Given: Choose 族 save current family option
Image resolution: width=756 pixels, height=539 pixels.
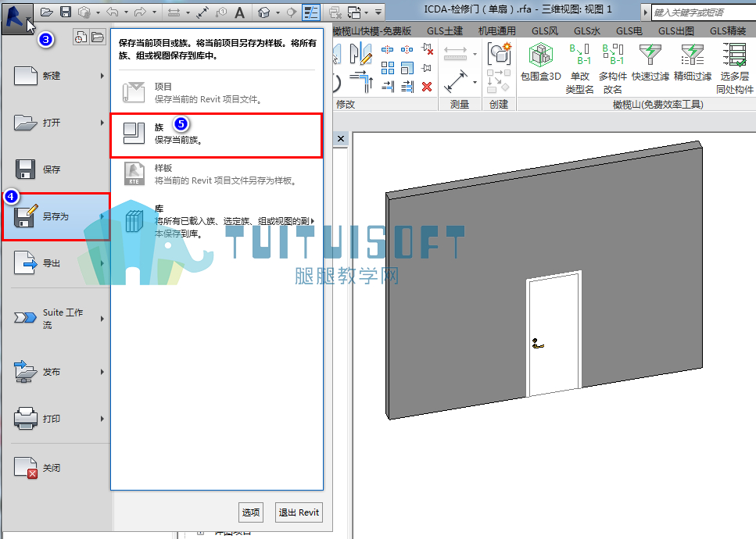Looking at the screenshot, I should (x=217, y=135).
